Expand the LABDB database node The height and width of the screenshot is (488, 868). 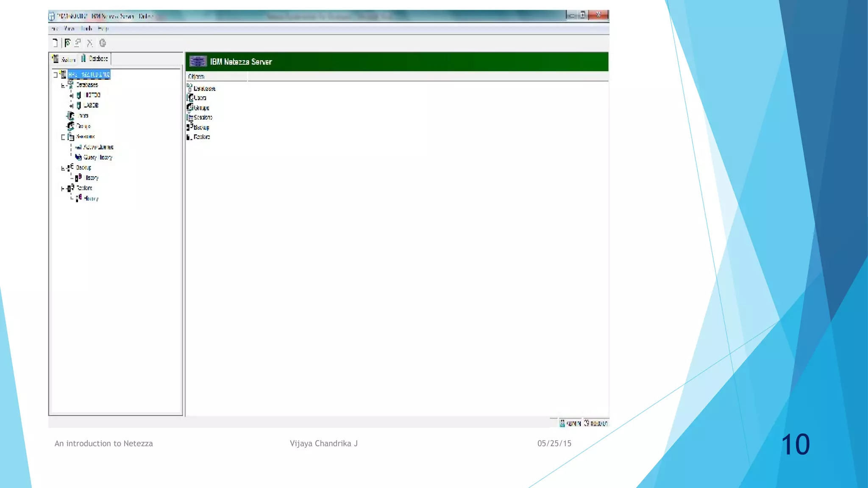(71, 105)
